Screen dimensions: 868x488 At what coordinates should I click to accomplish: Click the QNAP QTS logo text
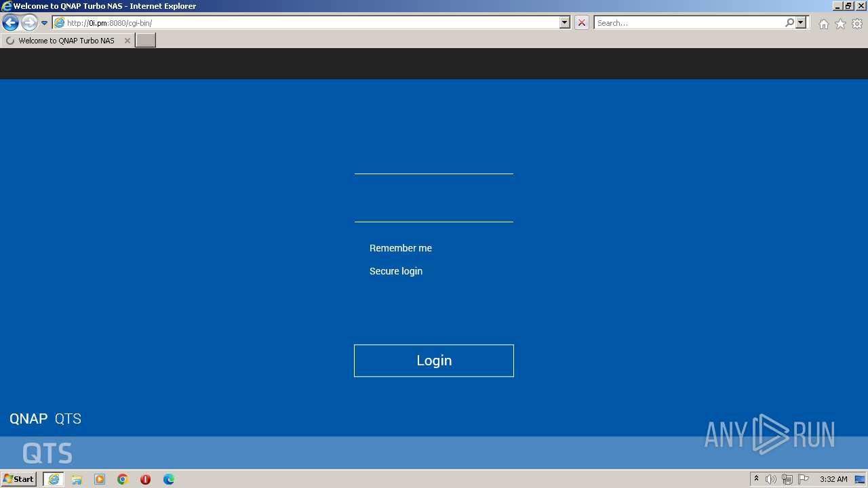[45, 419]
